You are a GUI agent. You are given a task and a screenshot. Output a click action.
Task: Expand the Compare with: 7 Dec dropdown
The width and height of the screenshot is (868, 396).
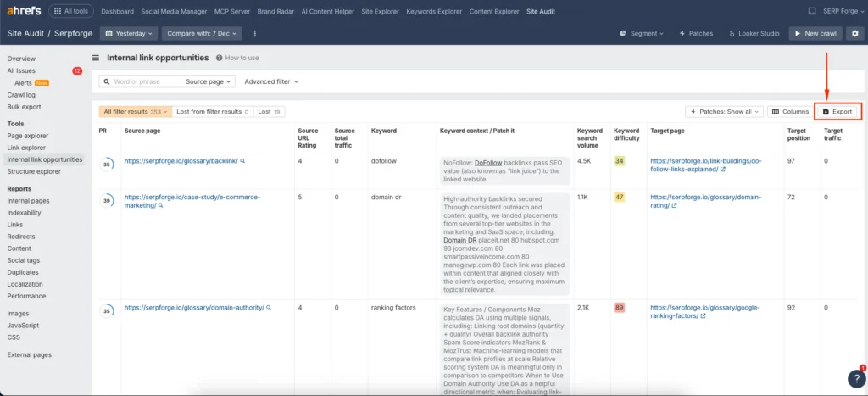(x=201, y=33)
